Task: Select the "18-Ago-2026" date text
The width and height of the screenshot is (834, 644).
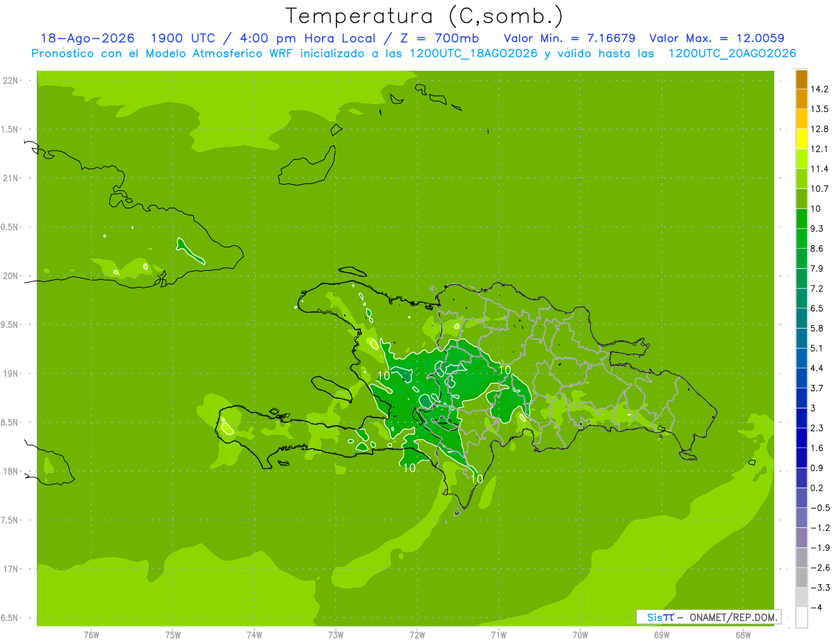Action: [88, 38]
